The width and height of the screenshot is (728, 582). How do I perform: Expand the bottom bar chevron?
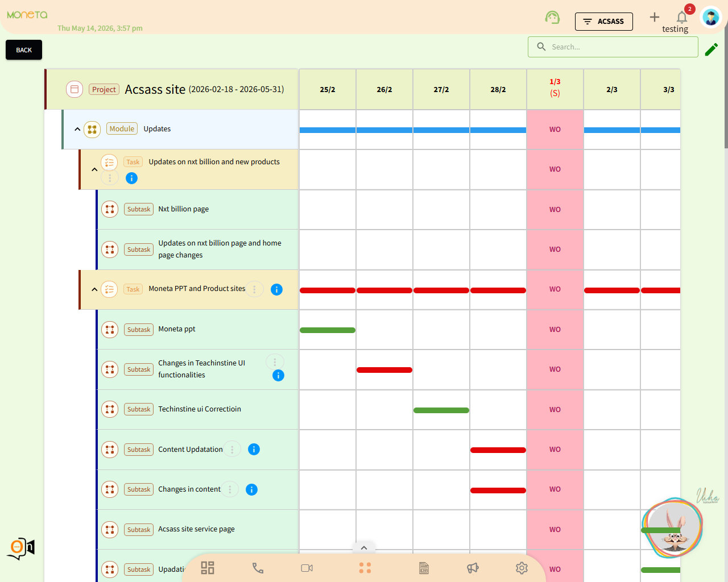[364, 548]
